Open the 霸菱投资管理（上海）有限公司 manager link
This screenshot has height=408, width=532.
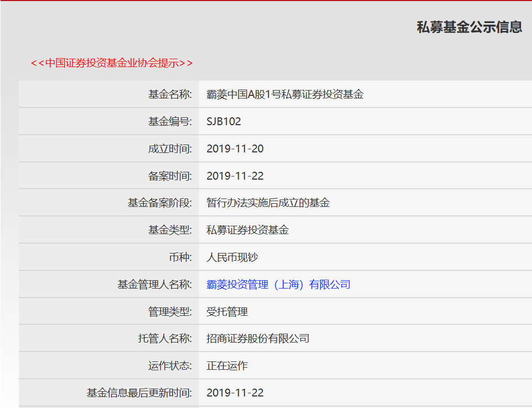278,284
